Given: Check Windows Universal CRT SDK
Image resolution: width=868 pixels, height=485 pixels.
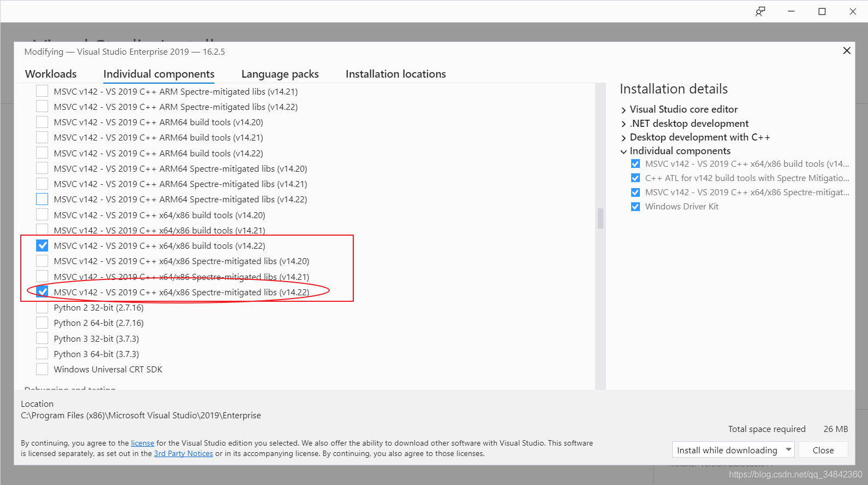Looking at the screenshot, I should click(x=42, y=370).
